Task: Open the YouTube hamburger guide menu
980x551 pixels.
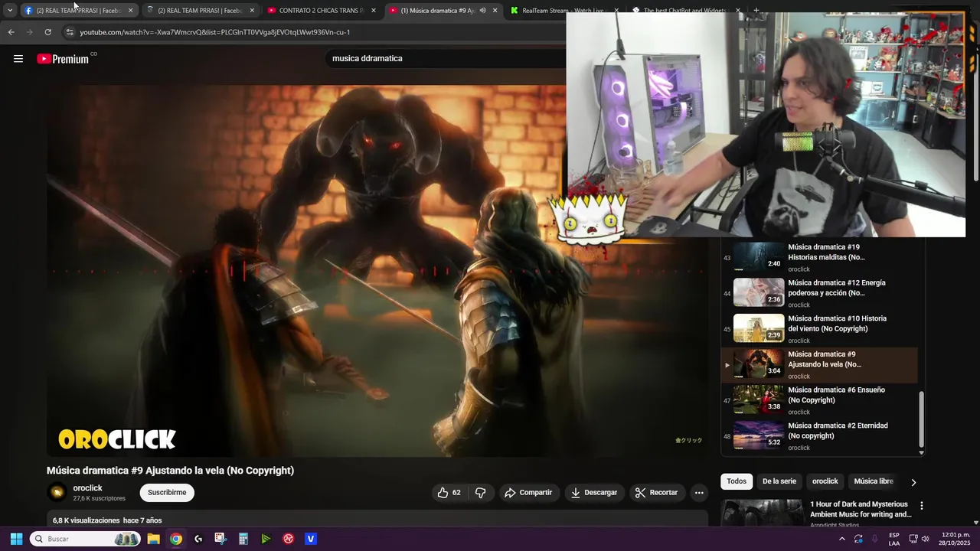Action: point(18,59)
